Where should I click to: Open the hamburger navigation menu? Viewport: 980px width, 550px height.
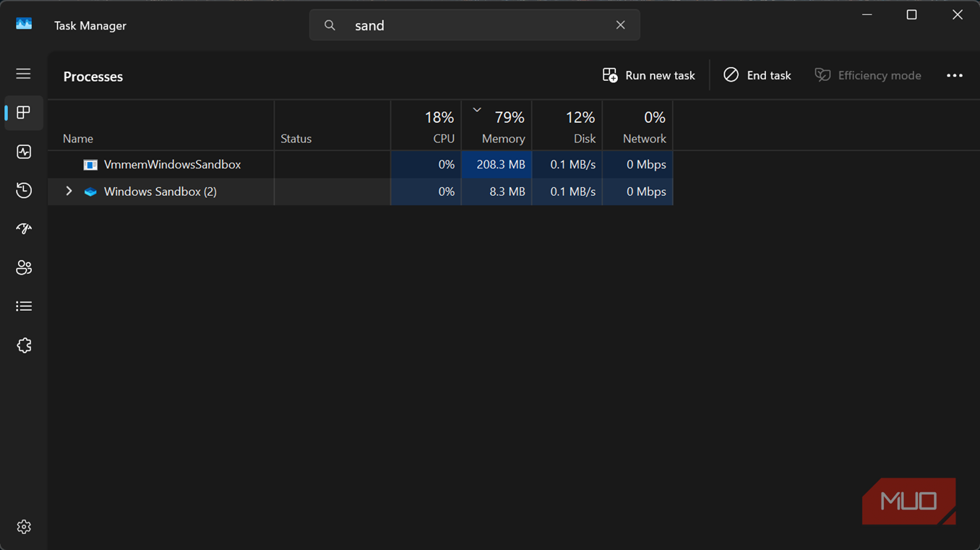point(23,74)
